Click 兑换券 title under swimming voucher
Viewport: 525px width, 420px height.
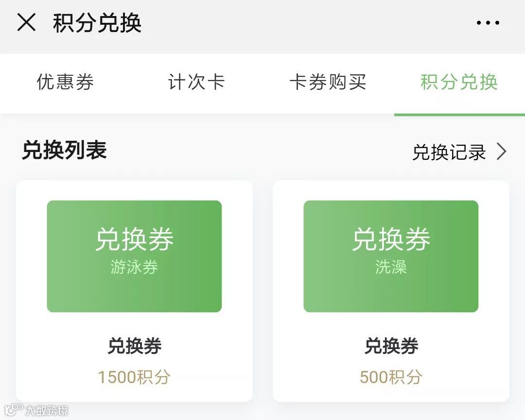[x=134, y=345]
